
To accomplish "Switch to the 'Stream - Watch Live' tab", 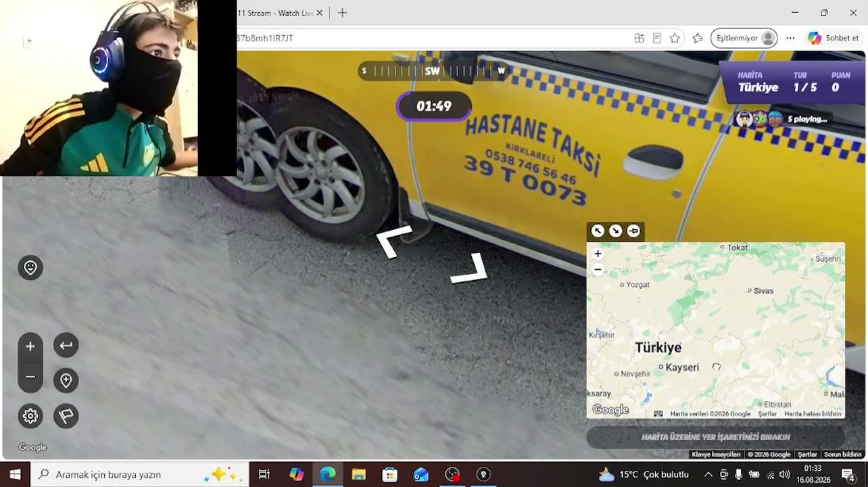I will (274, 13).
